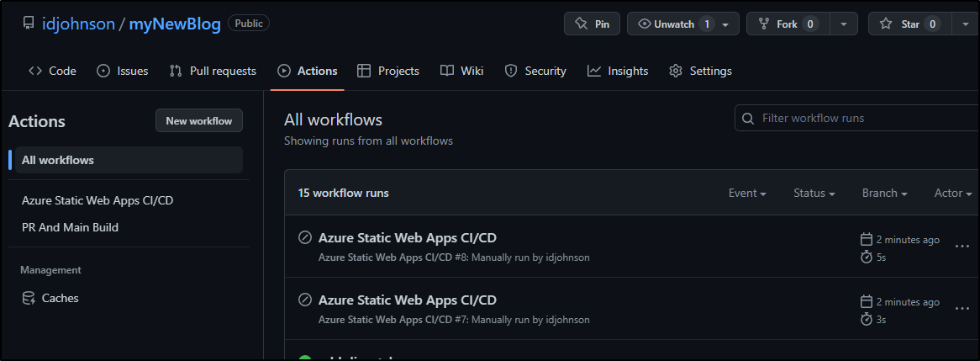Image resolution: width=980 pixels, height=361 pixels.
Task: Click the magnifier icon in filter box
Action: (x=747, y=119)
